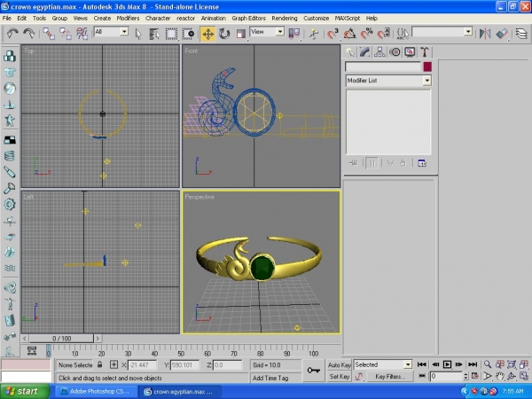
Task: Open the Rendering menu
Action: [285, 19]
